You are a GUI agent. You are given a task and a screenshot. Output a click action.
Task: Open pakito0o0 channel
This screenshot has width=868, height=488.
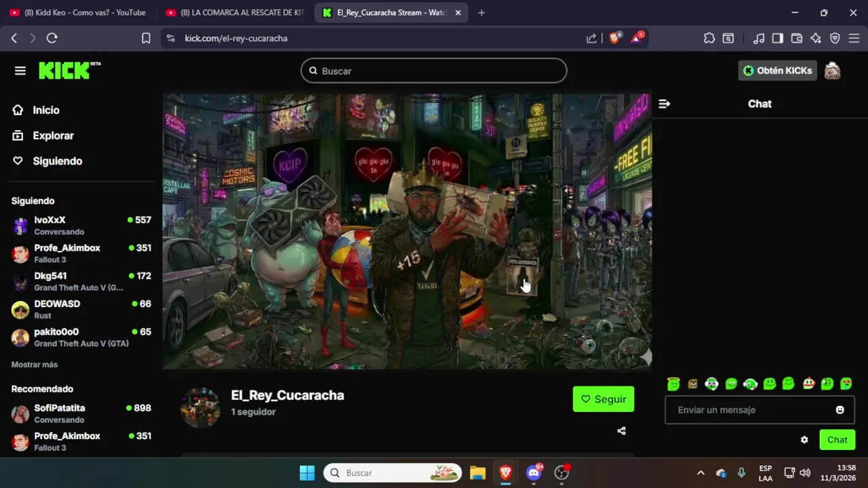(81, 337)
